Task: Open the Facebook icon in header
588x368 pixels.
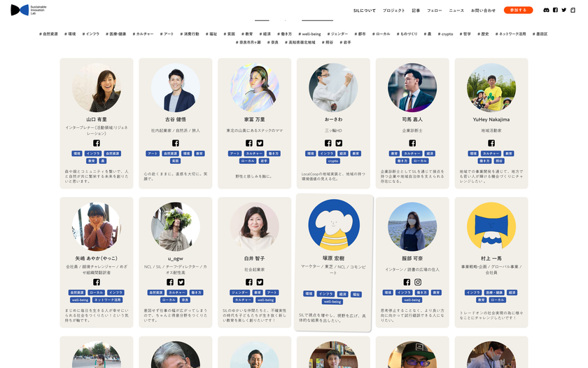Action: click(555, 10)
